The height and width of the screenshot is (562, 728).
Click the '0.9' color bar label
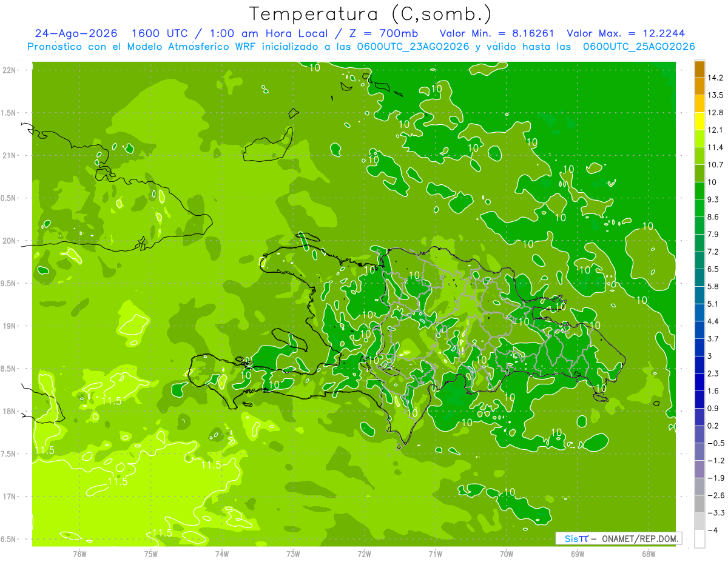coord(713,409)
